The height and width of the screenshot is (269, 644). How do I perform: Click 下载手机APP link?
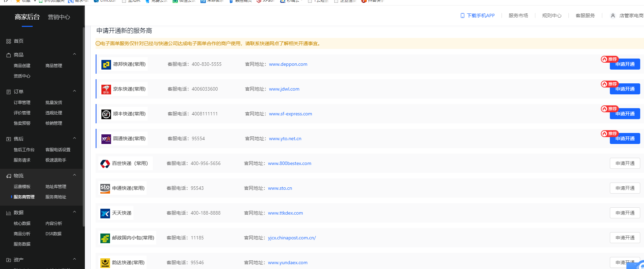(x=480, y=15)
